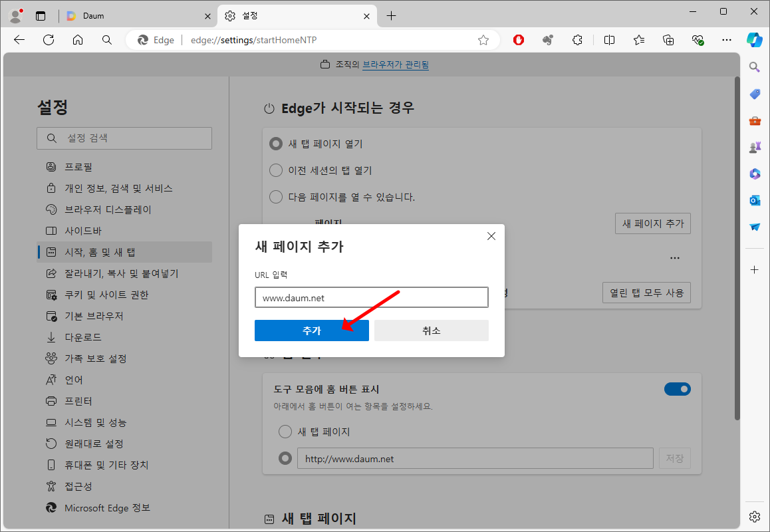Select the home URL radio button
The image size is (770, 532).
(x=285, y=458)
